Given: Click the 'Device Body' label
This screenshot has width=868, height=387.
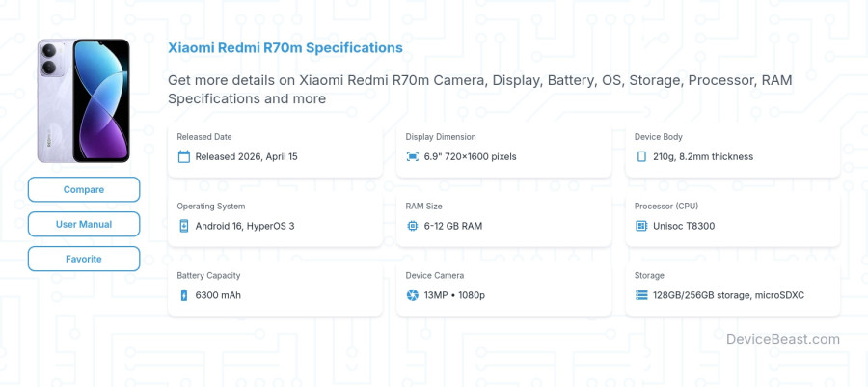Looking at the screenshot, I should point(658,137).
